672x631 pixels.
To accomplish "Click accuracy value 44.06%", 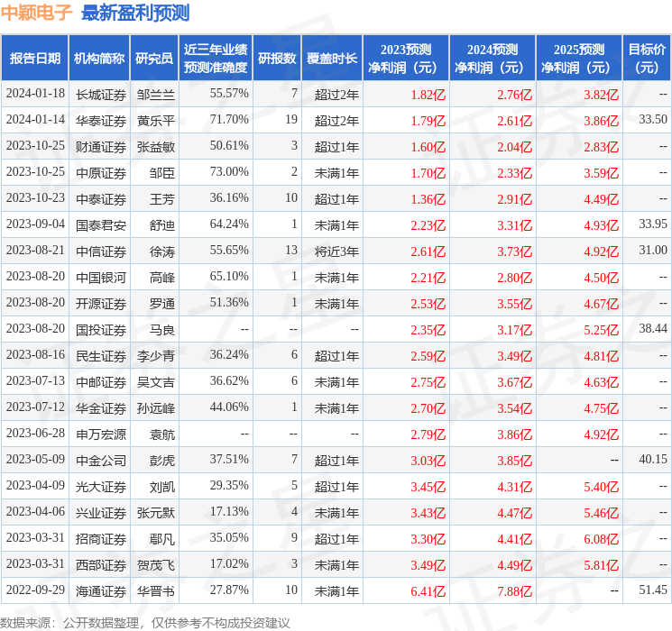I will pyautogui.click(x=229, y=407).
